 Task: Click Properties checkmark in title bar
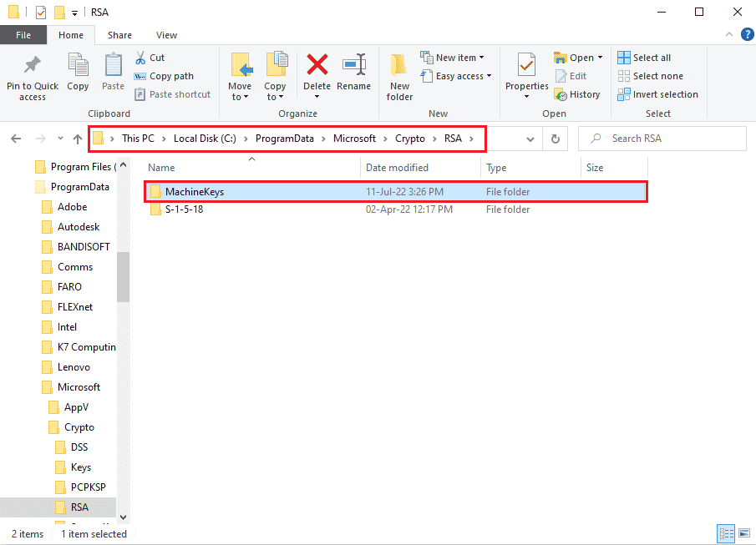(x=41, y=12)
